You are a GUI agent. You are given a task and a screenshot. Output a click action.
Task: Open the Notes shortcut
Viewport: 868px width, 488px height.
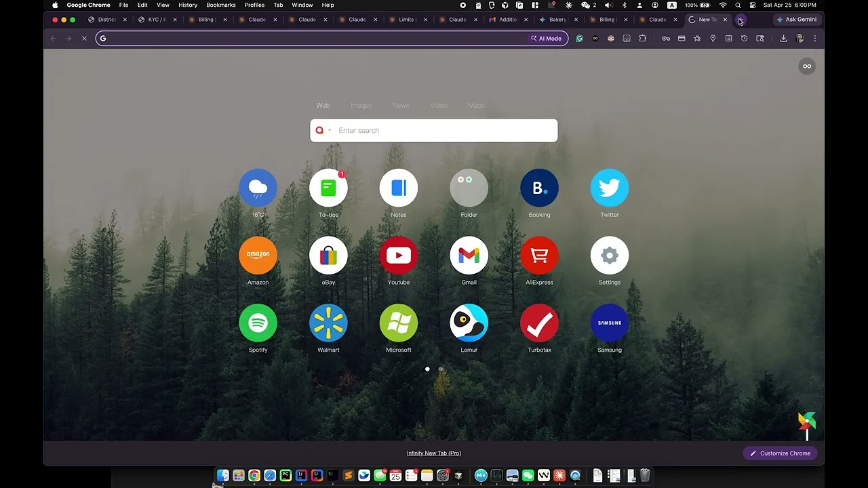(399, 188)
